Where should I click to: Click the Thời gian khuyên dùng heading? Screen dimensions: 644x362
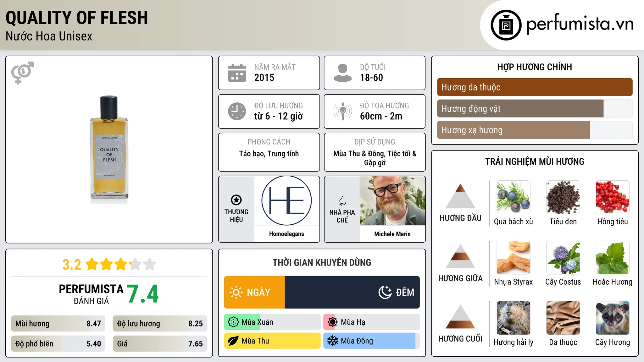tap(322, 262)
